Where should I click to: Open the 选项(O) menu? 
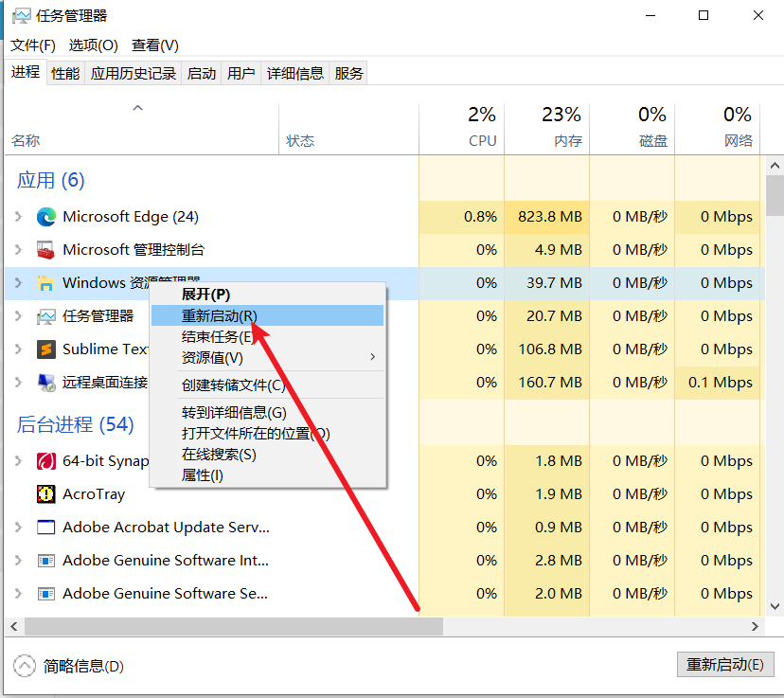(x=94, y=45)
